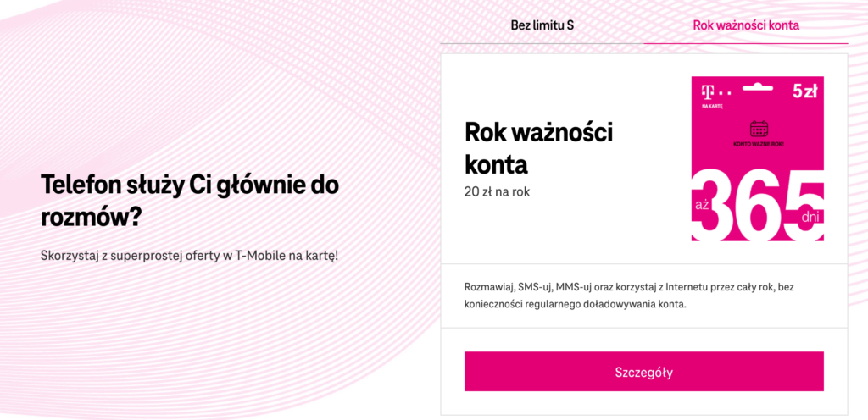
Task: Click the offer description starting with 'Rozmawiaj, SMS-uj'
Action: pyautogui.click(x=628, y=287)
